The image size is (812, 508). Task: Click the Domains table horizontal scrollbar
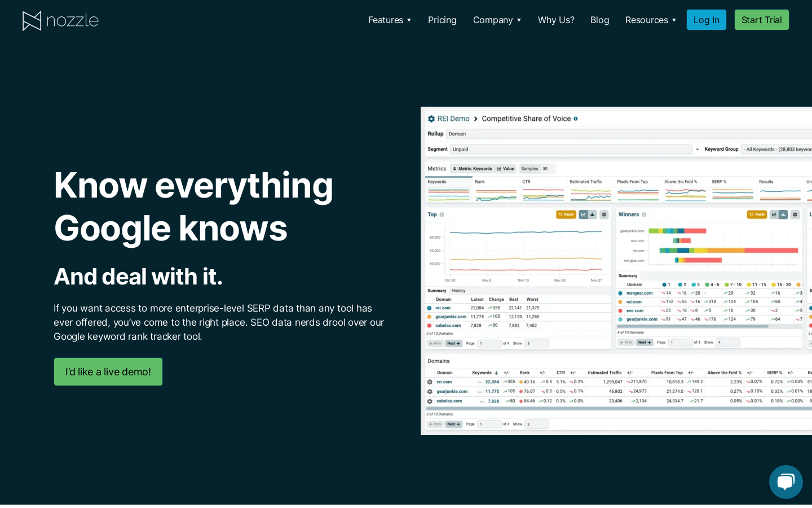619,408
